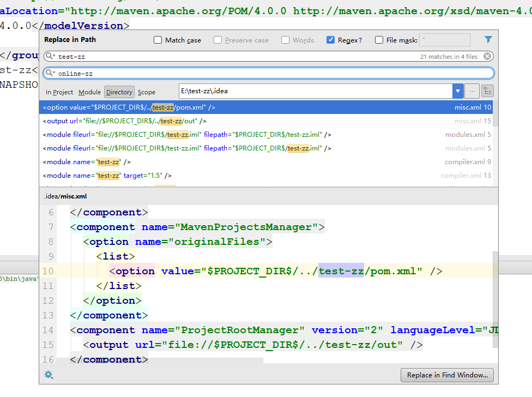Click the originalFiles option line in preview
The width and height of the screenshot is (532, 397).
point(178,242)
